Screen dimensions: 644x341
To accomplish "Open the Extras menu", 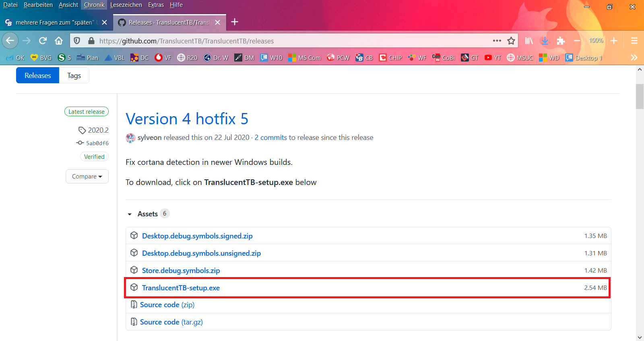I will [156, 5].
